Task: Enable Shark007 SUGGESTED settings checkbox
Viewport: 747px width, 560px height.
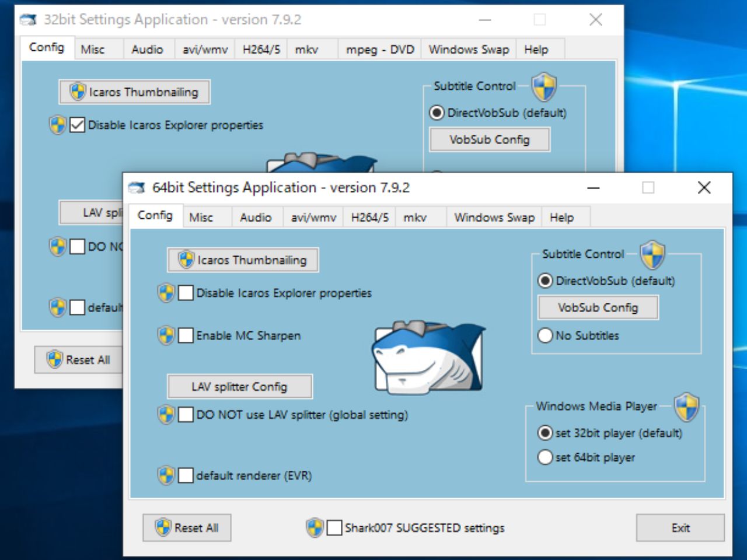Action: 334,528
